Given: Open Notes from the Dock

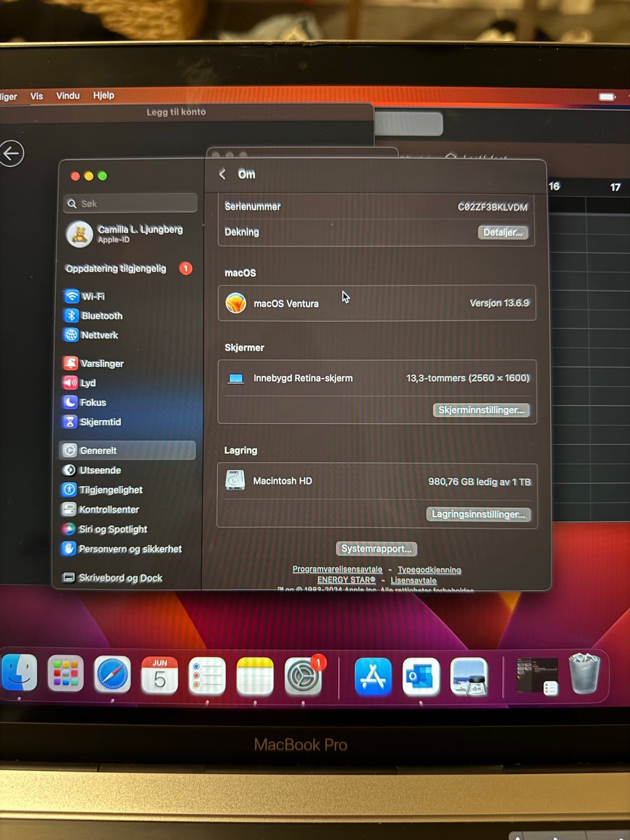Looking at the screenshot, I should point(255,677).
